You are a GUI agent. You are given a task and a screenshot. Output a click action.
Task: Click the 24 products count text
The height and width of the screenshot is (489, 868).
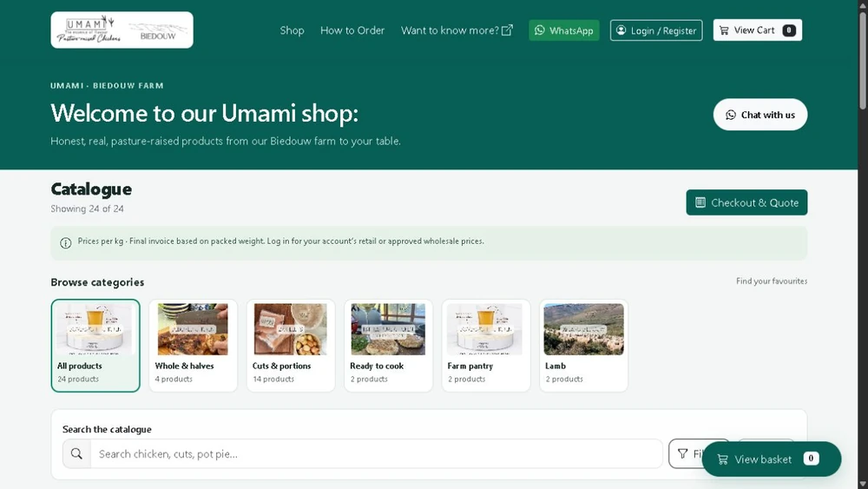pos(78,380)
